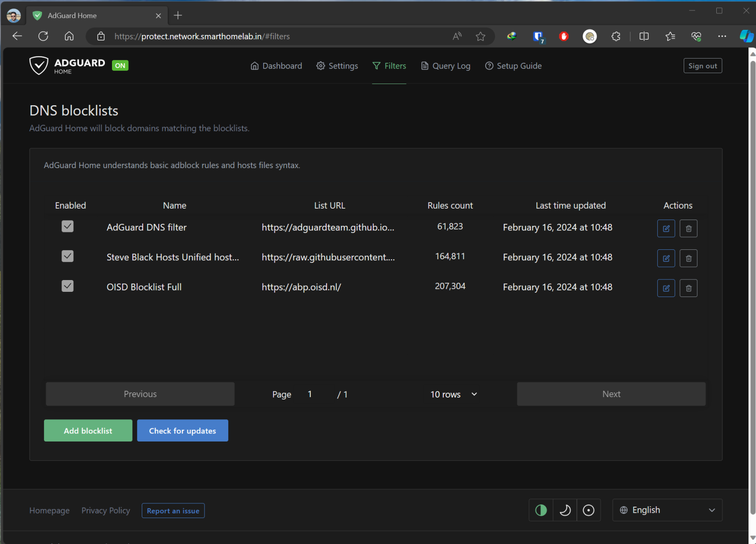Sort by the Rules count header
This screenshot has width=756, height=544.
tap(450, 205)
